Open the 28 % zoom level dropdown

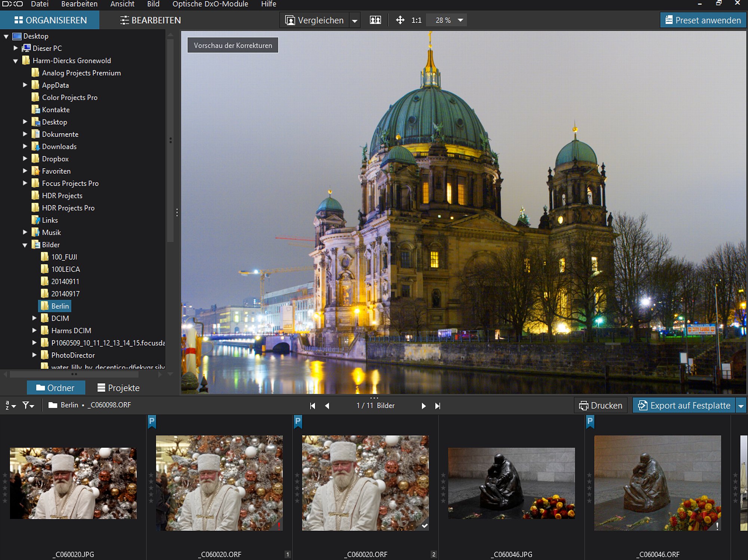[x=460, y=20]
